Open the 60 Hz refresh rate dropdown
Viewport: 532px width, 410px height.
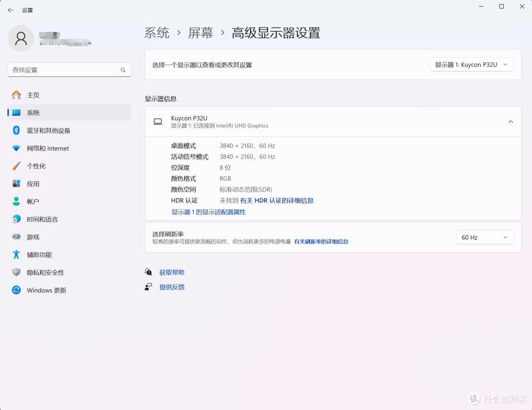tap(485, 237)
